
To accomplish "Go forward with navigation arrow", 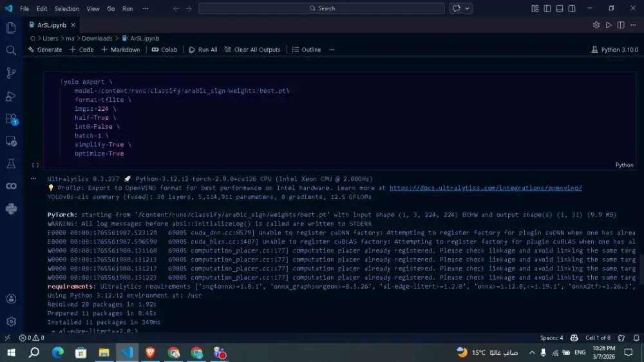I will tap(189, 8).
